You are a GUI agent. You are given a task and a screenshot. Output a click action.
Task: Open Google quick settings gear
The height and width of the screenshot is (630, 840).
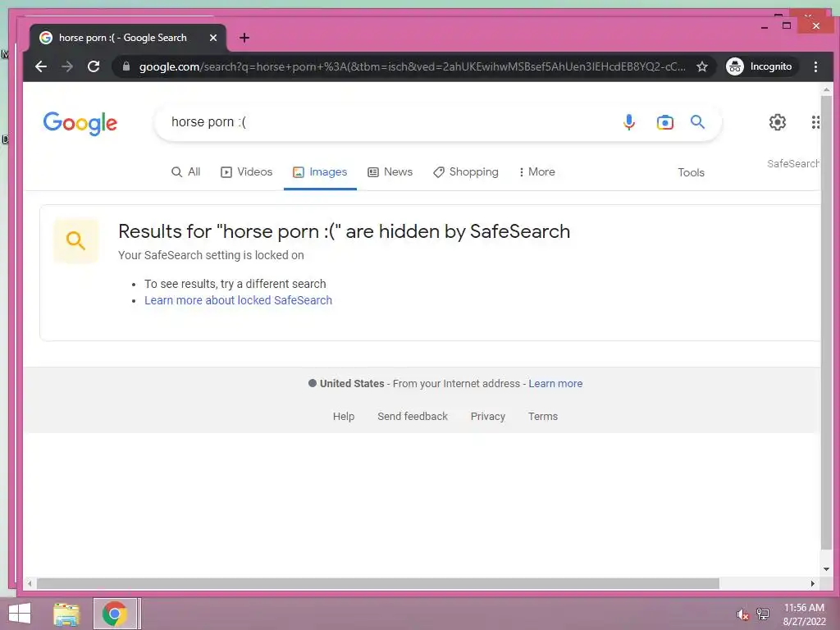(778, 122)
